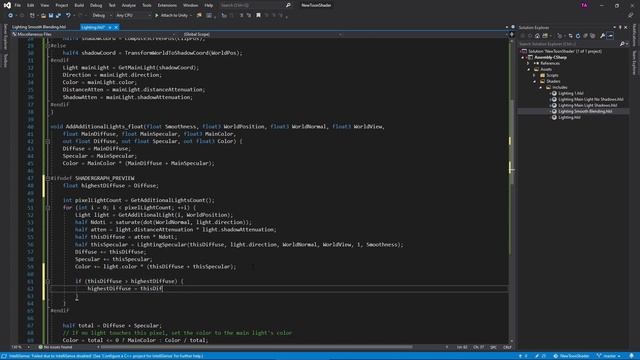Click the No issues found status
This screenshot has width=640, height=360.
tap(56, 347)
